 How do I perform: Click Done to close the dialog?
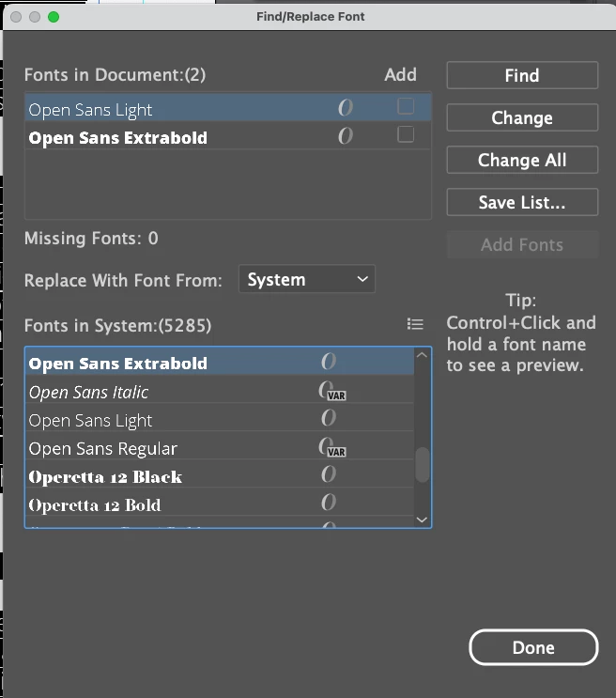[533, 647]
